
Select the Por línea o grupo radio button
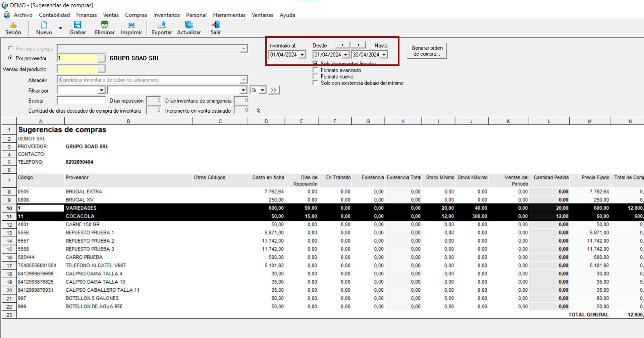10,49
